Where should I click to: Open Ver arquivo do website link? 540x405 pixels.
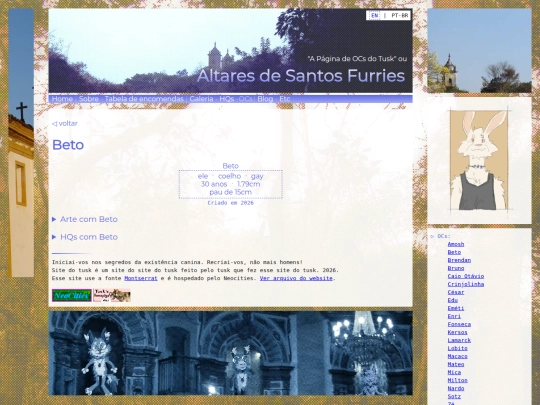296,278
